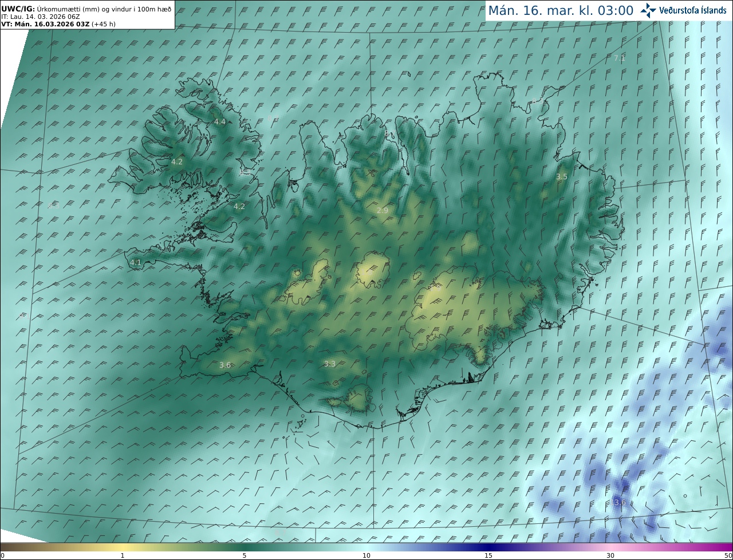
Task: Click the 3.3 value label in south Iceland
Action: click(330, 364)
